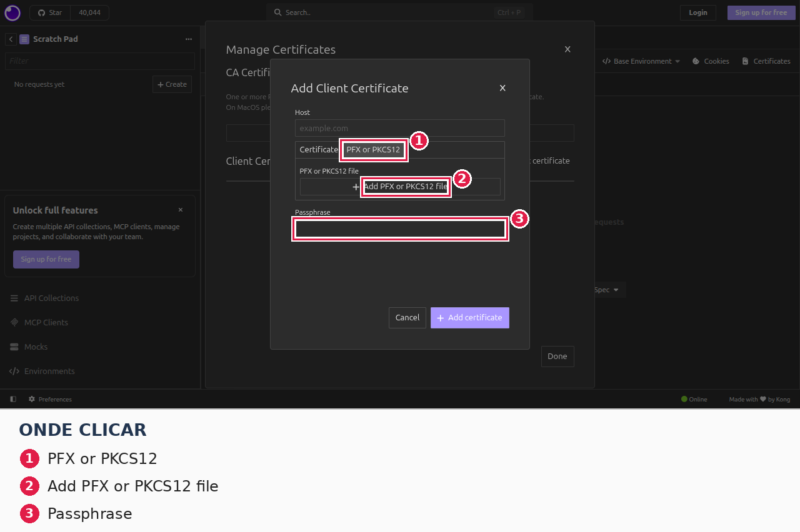The image size is (800, 532).
Task: Expand the Base Environment dropdown
Action: coord(641,61)
